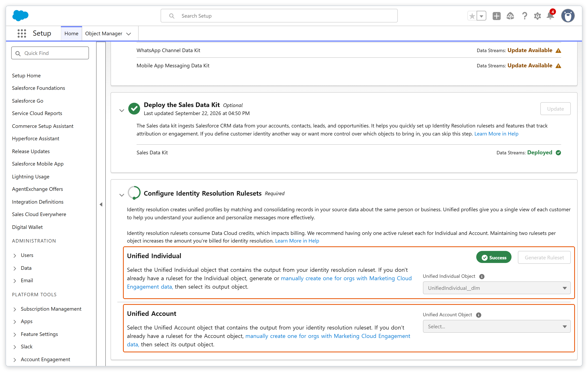The width and height of the screenshot is (588, 372).
Task: Open Learn More in Help for identity resolution
Action: [x=297, y=241]
